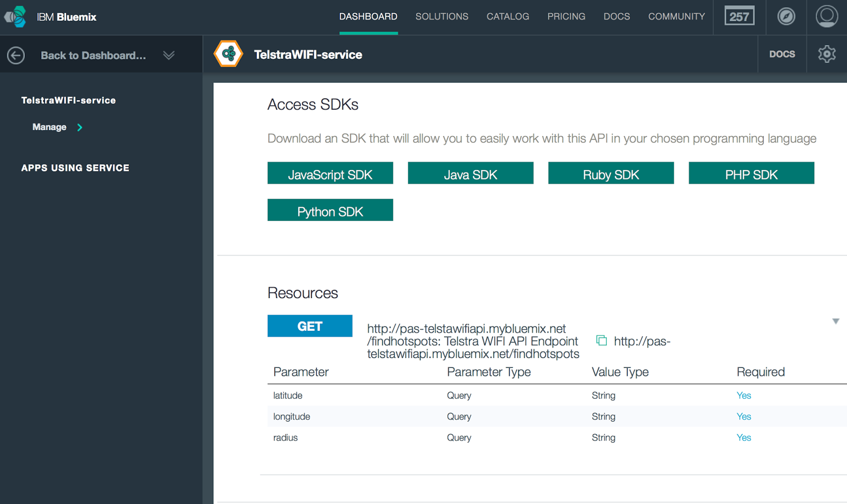Download the JavaScript SDK

pyautogui.click(x=330, y=173)
